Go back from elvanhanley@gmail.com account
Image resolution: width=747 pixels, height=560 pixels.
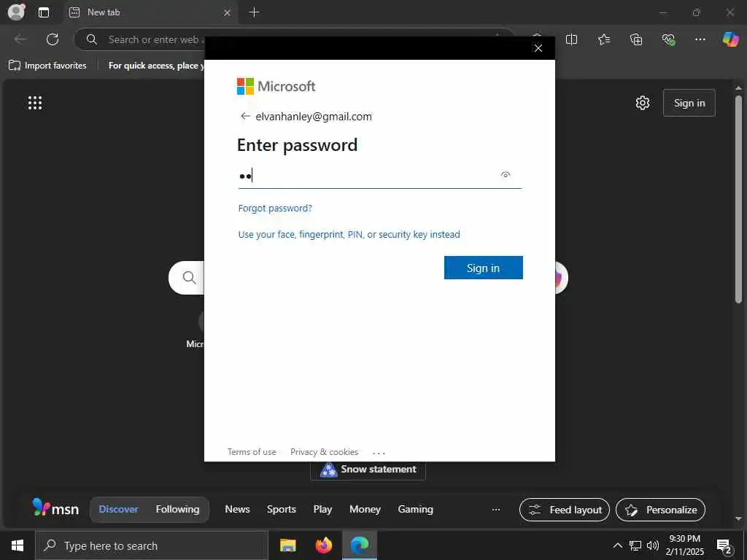click(x=245, y=116)
